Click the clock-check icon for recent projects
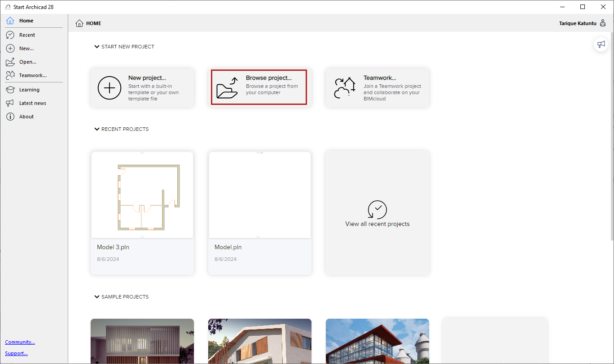Image resolution: width=614 pixels, height=364 pixels. click(x=377, y=209)
